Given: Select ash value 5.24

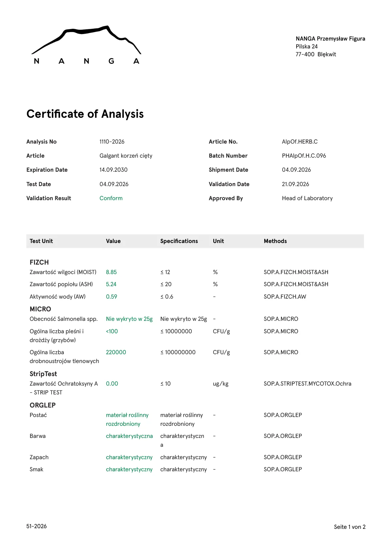Looking at the screenshot, I should coord(111,284).
